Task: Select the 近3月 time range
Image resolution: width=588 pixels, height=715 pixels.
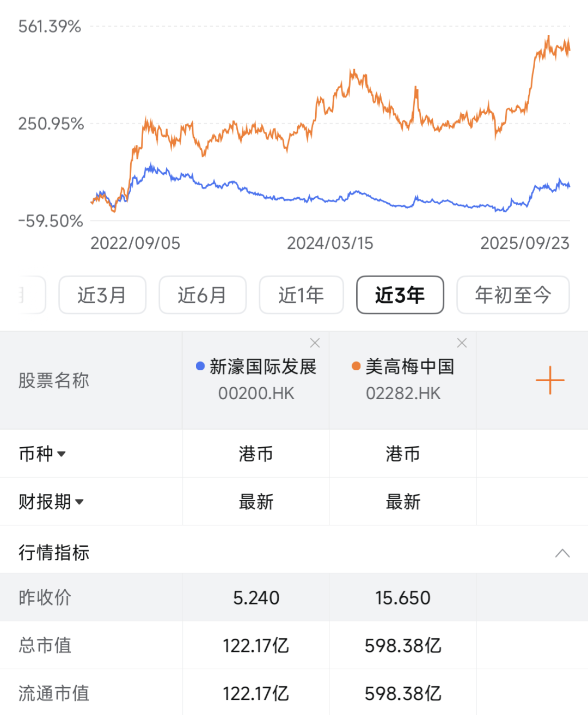Action: (102, 295)
